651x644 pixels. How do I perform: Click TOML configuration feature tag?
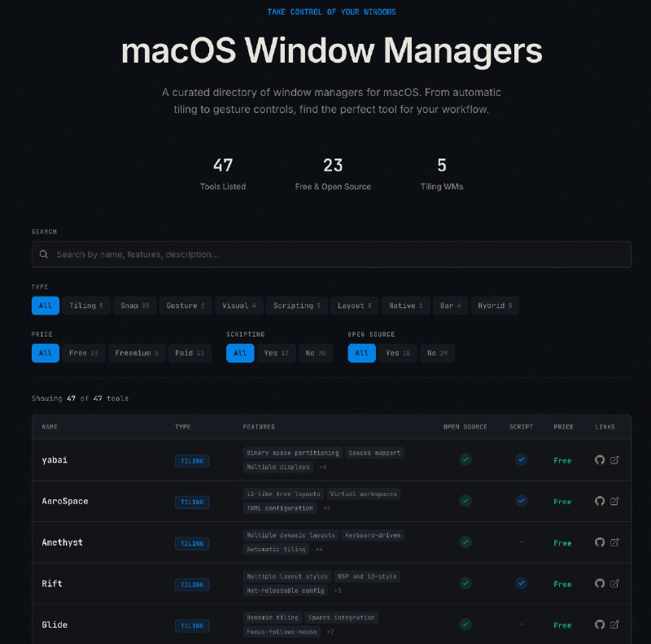(280, 508)
